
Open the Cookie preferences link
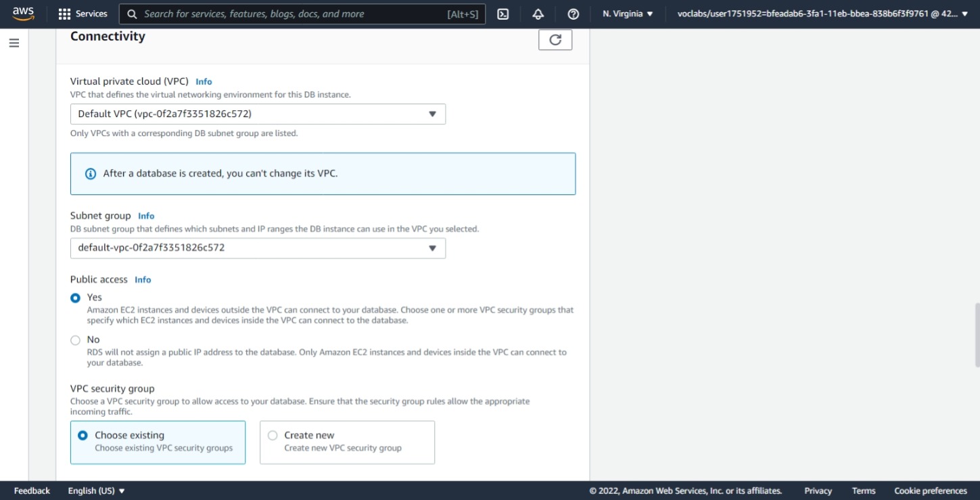pos(931,491)
